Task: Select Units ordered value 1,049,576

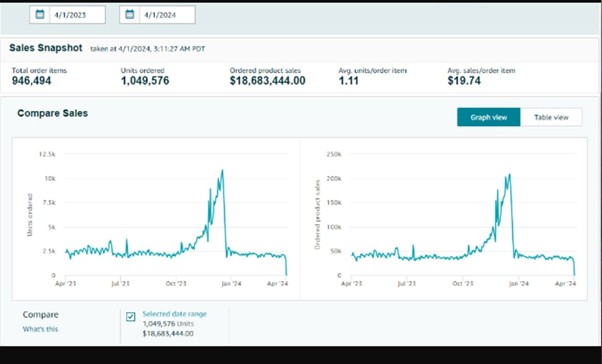Action: pos(145,81)
